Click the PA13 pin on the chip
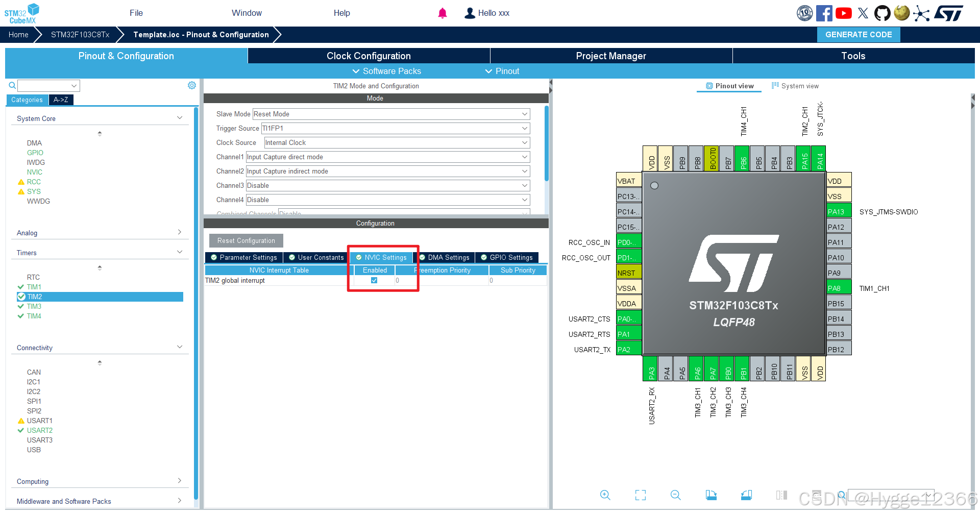 (x=839, y=211)
